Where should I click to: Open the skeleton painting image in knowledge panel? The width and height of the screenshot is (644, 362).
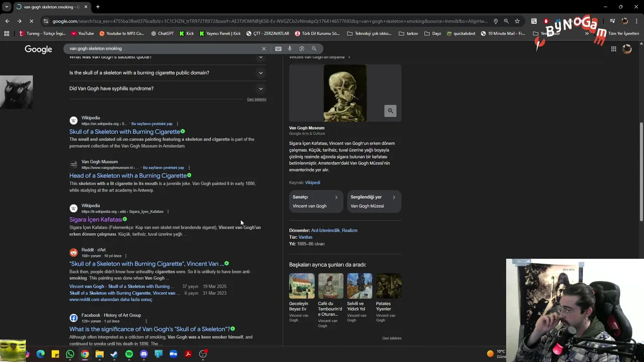345,93
